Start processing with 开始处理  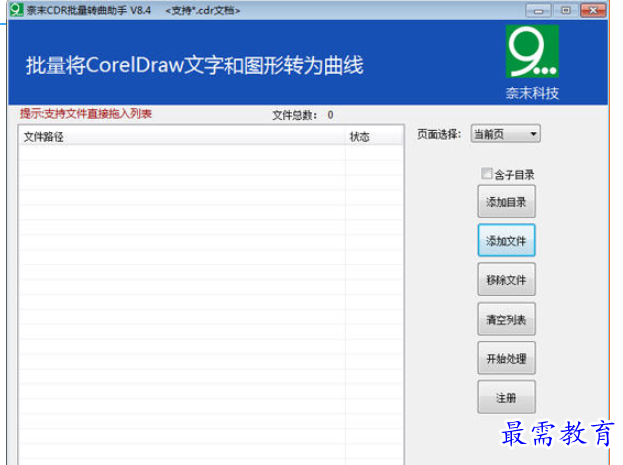506,358
